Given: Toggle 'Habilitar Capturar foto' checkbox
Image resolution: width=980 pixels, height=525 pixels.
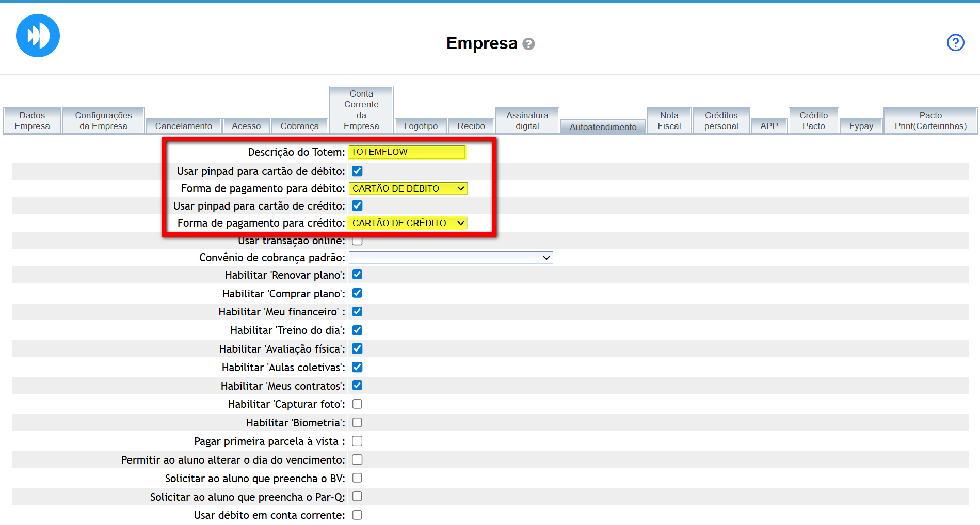Looking at the screenshot, I should 357,404.
